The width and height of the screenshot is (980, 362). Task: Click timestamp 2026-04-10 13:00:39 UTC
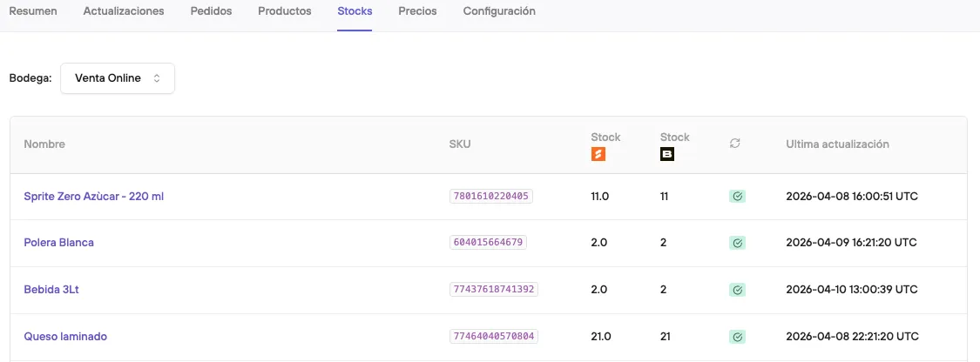click(x=852, y=290)
